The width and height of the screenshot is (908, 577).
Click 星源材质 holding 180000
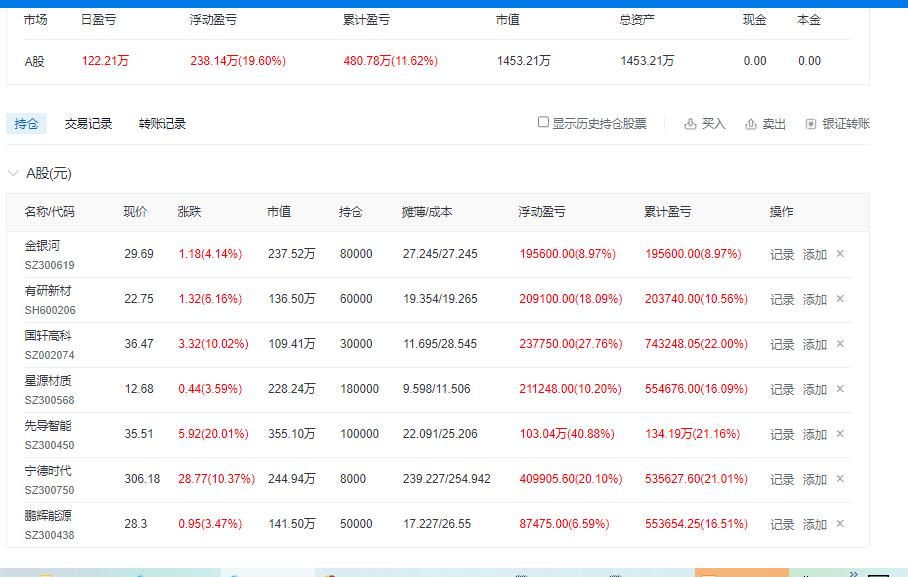tap(359, 389)
